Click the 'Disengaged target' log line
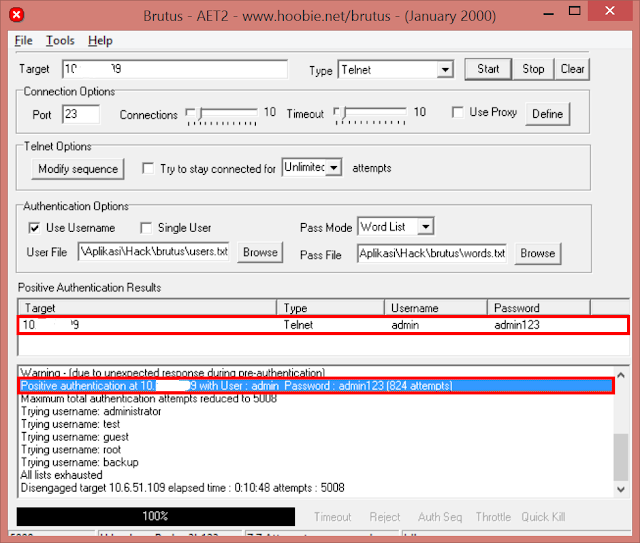This screenshot has width=640, height=543. [x=182, y=488]
